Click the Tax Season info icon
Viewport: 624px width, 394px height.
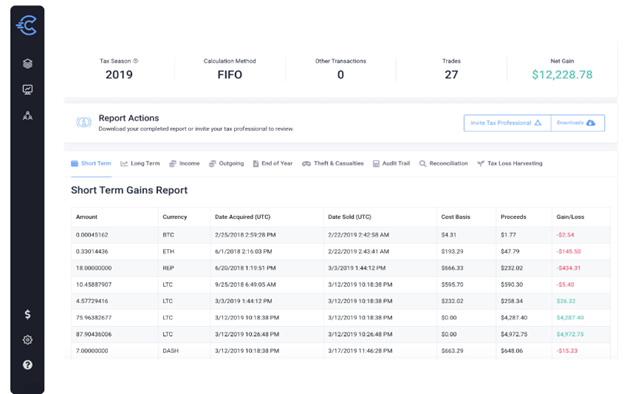coord(135,61)
